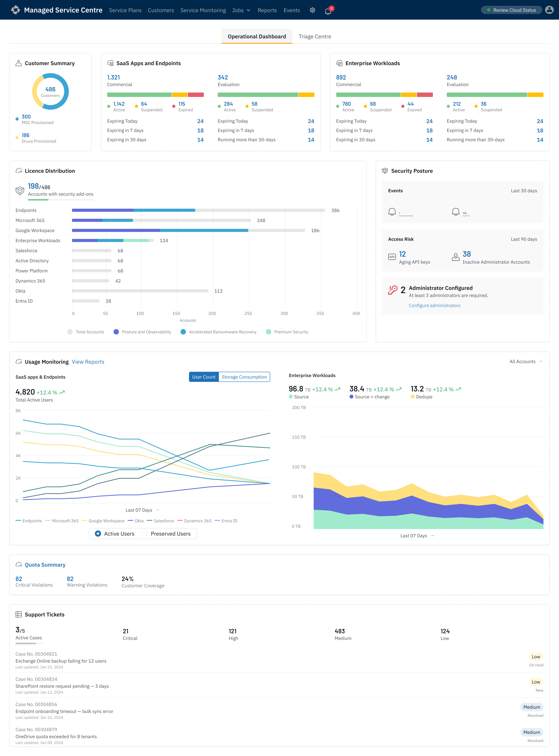
Task: Click security add-ons progress bar under 198/486
Action: [x=61, y=200]
